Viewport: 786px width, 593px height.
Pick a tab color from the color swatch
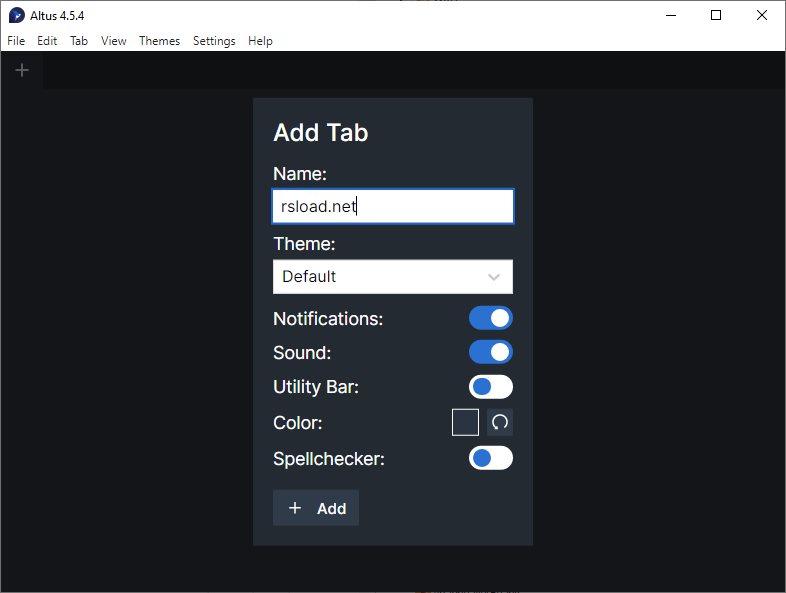pyautogui.click(x=465, y=422)
